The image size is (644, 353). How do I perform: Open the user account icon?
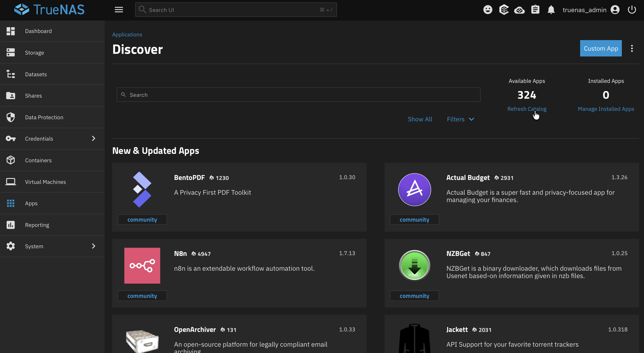tap(615, 9)
